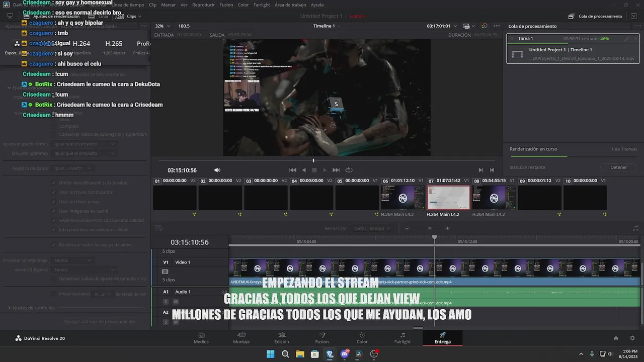Play forward in the viewer
The height and width of the screenshot is (362, 644).
tap(325, 170)
